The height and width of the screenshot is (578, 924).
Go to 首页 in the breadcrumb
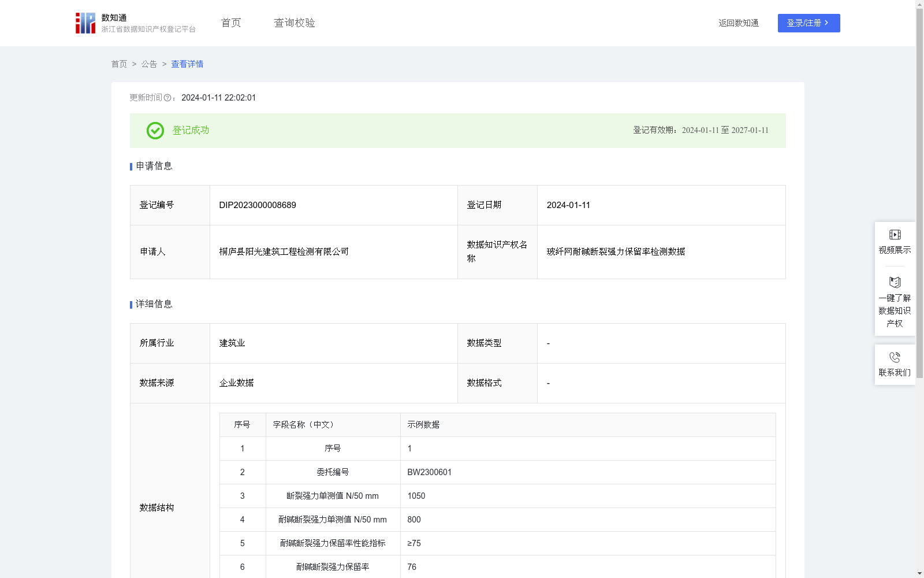pyautogui.click(x=119, y=64)
